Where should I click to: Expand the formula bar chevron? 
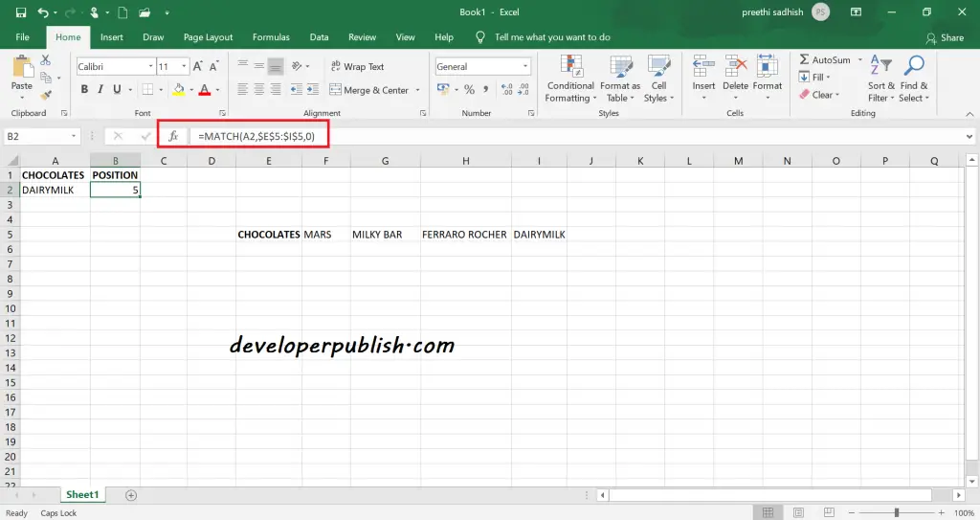969,136
